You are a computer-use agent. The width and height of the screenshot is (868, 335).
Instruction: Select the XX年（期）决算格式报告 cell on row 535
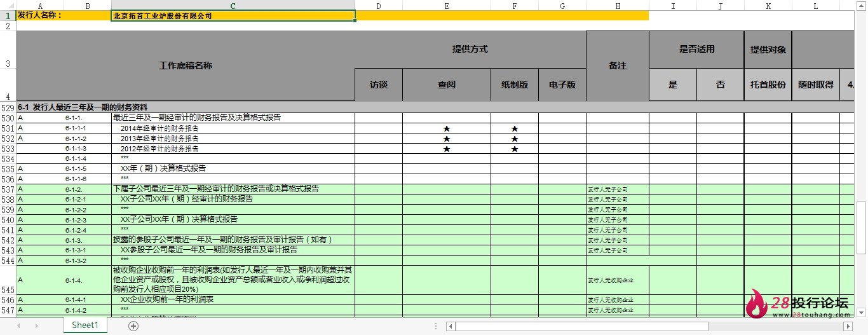(233, 168)
